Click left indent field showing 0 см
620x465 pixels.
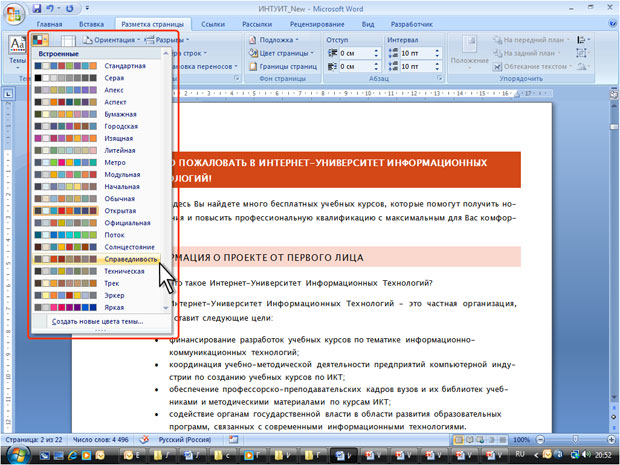(354, 53)
